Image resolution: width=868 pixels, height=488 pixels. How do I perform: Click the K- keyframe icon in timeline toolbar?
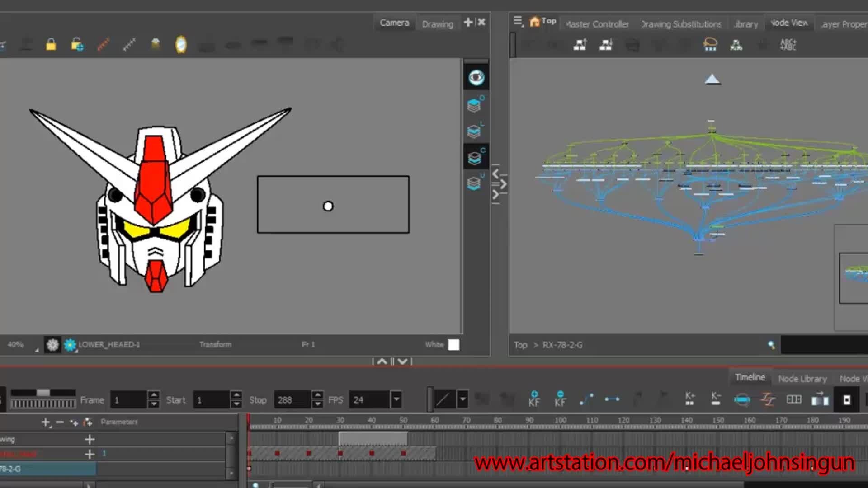tap(716, 399)
